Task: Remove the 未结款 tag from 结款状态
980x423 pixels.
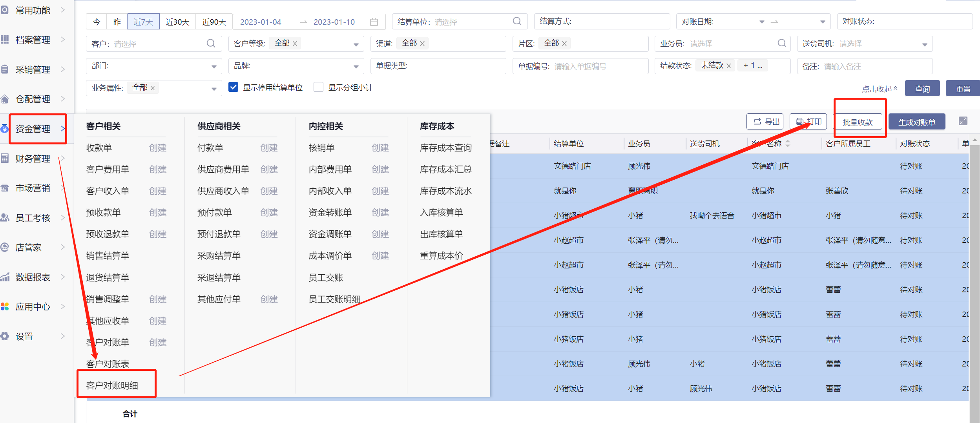Action: point(728,66)
